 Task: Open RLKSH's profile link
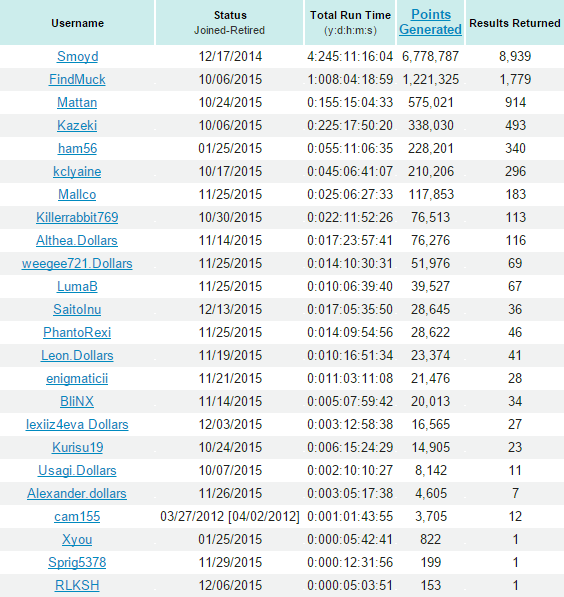(77, 586)
